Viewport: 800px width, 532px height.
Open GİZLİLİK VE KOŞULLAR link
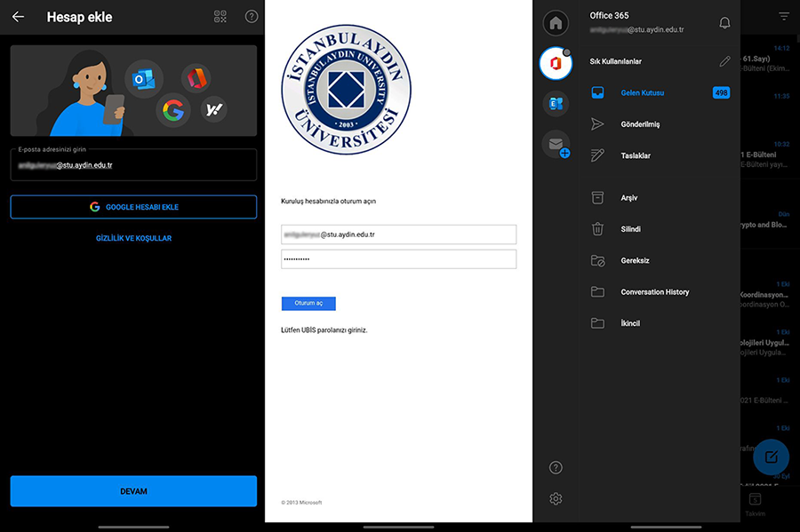pos(133,238)
